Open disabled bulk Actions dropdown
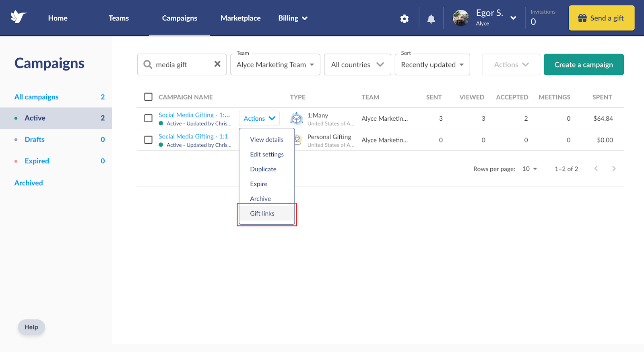644x352 pixels. (511, 64)
